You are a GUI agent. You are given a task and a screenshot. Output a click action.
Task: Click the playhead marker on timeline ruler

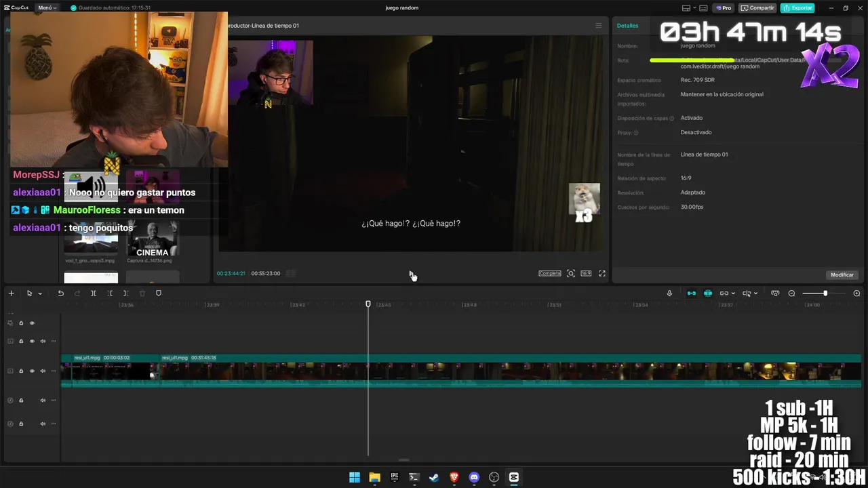pyautogui.click(x=368, y=304)
